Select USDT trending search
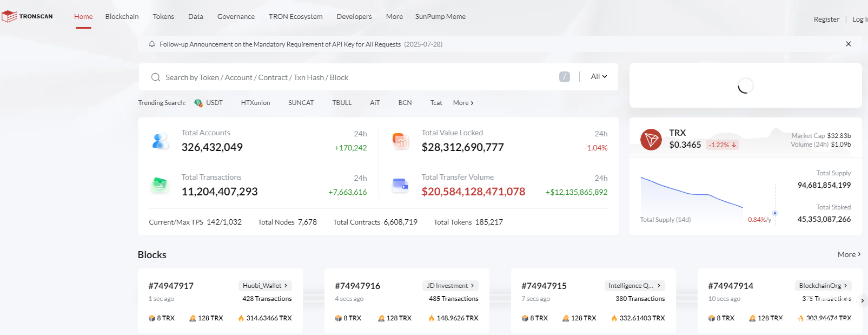The height and width of the screenshot is (335, 868). pos(214,103)
